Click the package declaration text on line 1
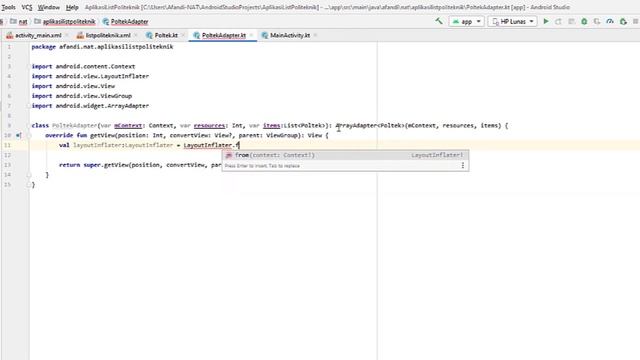 pos(102,47)
